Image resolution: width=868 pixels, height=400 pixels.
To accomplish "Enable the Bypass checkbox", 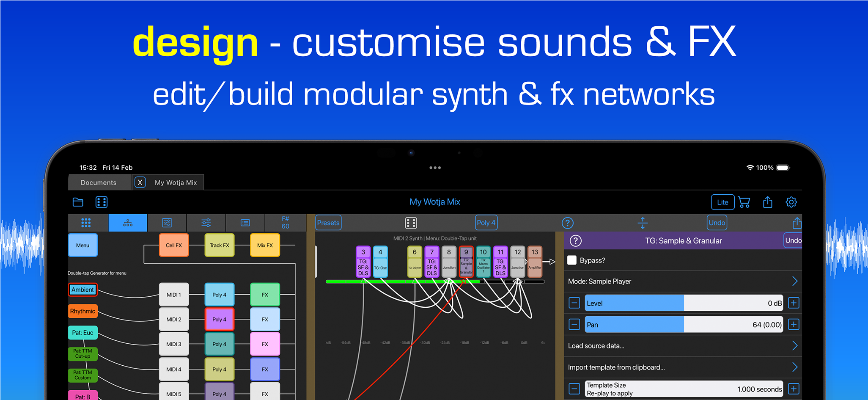I will tap(572, 260).
